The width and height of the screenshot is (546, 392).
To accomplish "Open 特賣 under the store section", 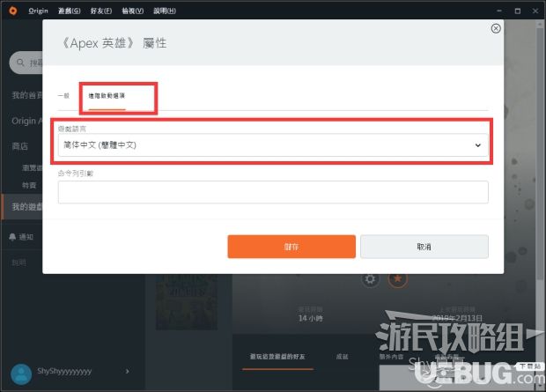I will tap(29, 185).
